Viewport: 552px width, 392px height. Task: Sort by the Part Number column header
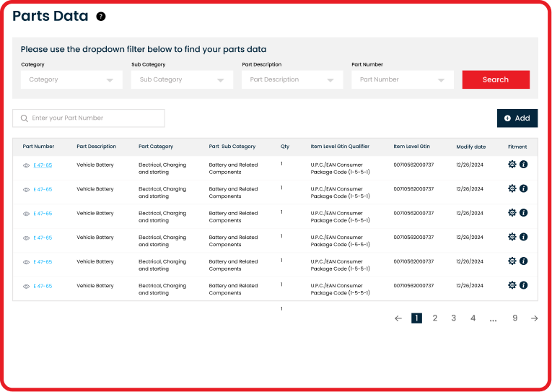point(38,147)
